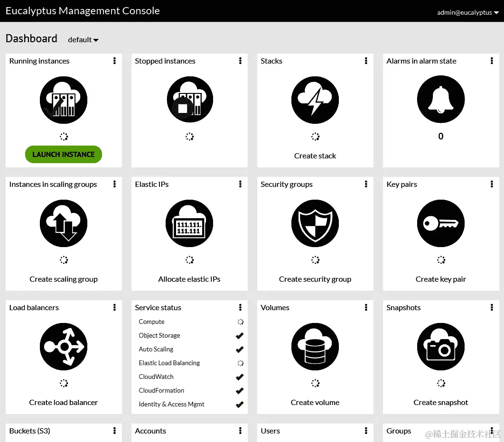Image resolution: width=504 pixels, height=442 pixels.
Task: Click the Compute loading spinner icon
Action: pyautogui.click(x=241, y=322)
